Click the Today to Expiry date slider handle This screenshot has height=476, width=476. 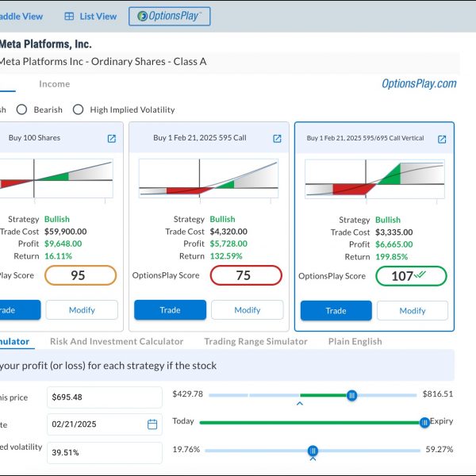[x=424, y=422]
